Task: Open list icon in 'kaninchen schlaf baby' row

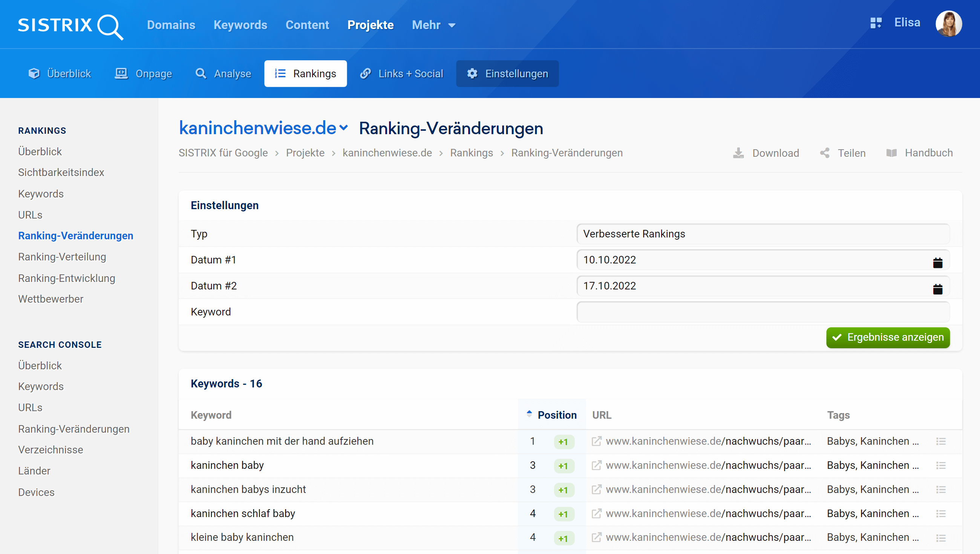Action: [940, 514]
